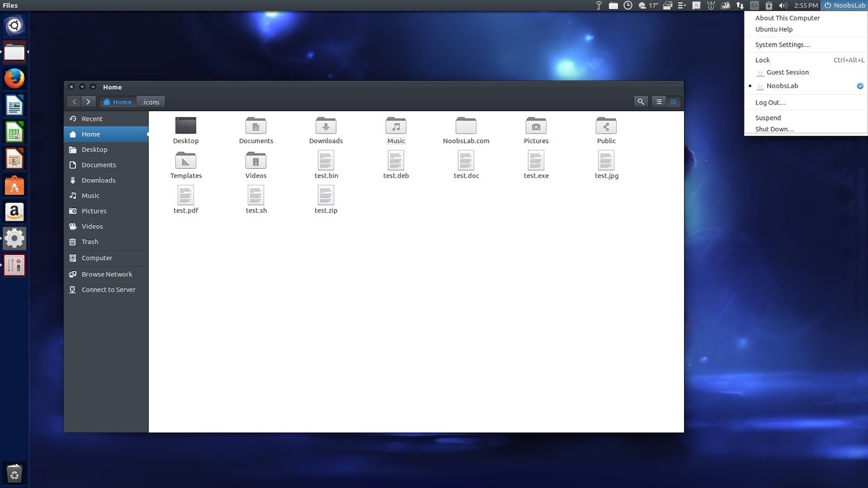This screenshot has height=488, width=868.
Task: Open System Settings from the session menu
Action: tap(782, 44)
